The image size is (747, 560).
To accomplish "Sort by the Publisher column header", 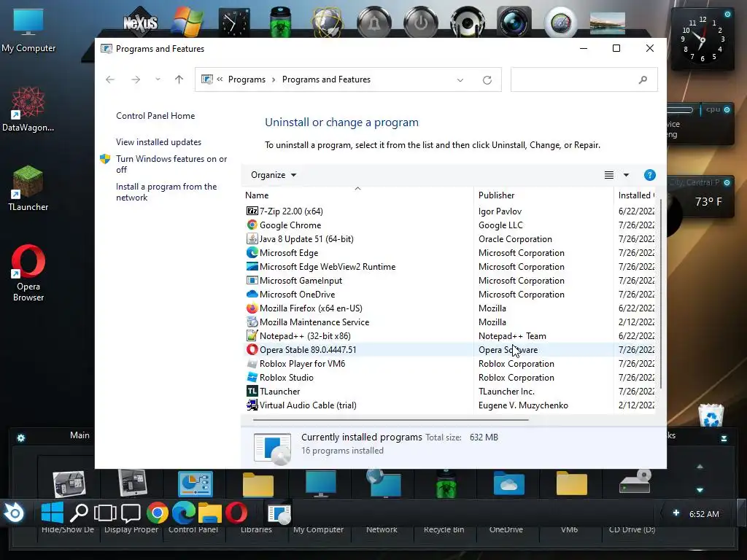I will [x=543, y=195].
